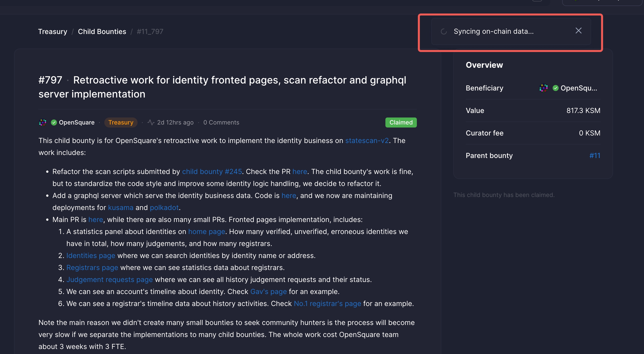Image resolution: width=644 pixels, height=354 pixels.
Task: Open the child bounty #245 link
Action: coord(212,171)
